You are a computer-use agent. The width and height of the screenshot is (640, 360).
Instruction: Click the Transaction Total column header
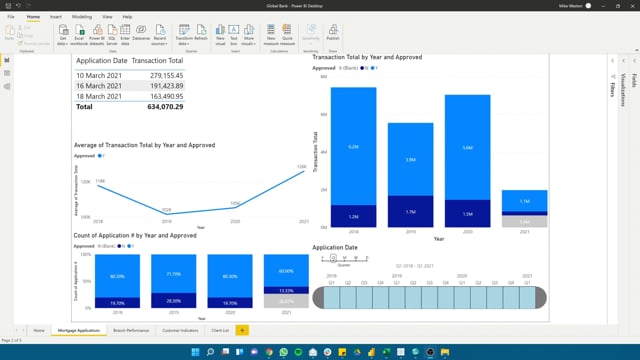(x=157, y=60)
